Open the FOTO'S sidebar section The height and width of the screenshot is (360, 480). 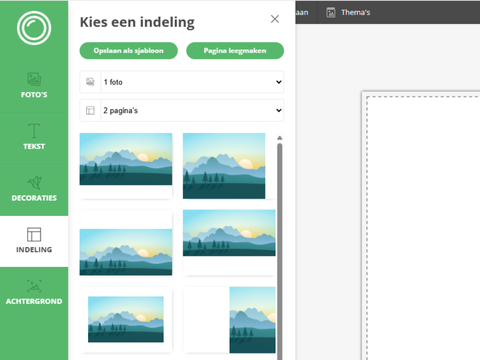(x=34, y=86)
